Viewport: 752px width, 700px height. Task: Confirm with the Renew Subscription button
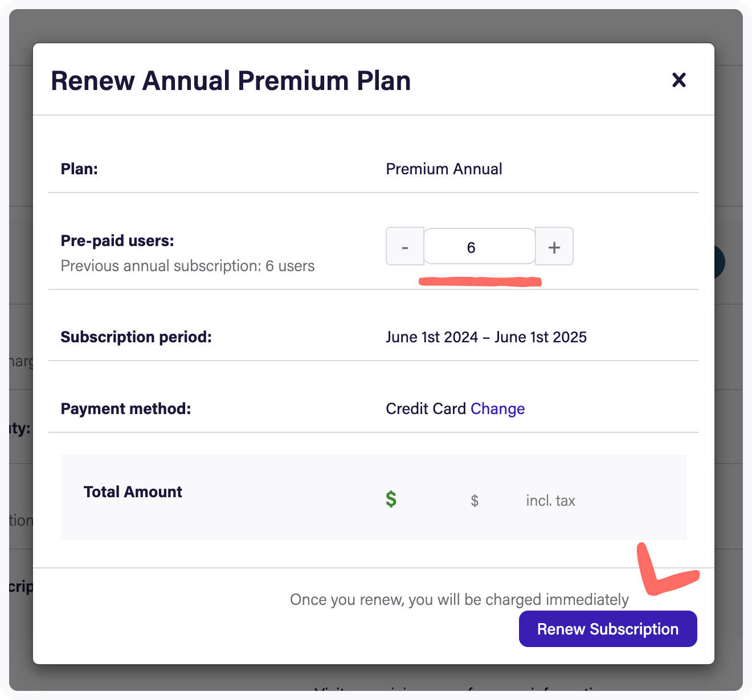(x=608, y=629)
